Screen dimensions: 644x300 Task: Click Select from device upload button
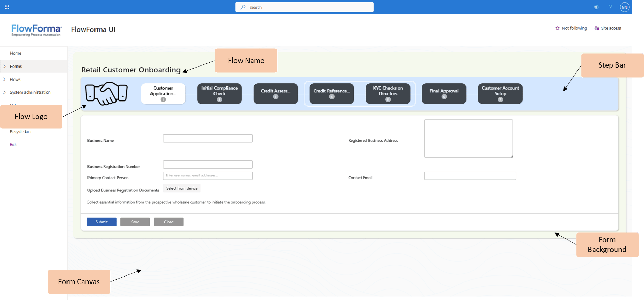tap(182, 188)
